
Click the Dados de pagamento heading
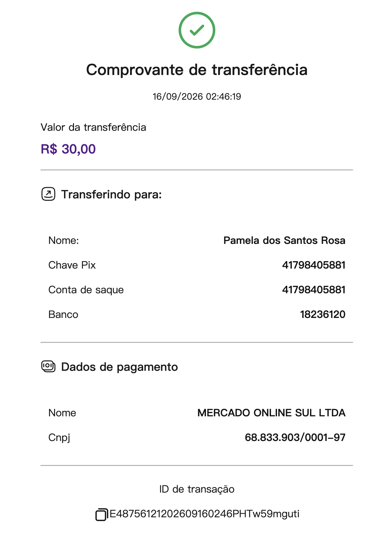119,367
